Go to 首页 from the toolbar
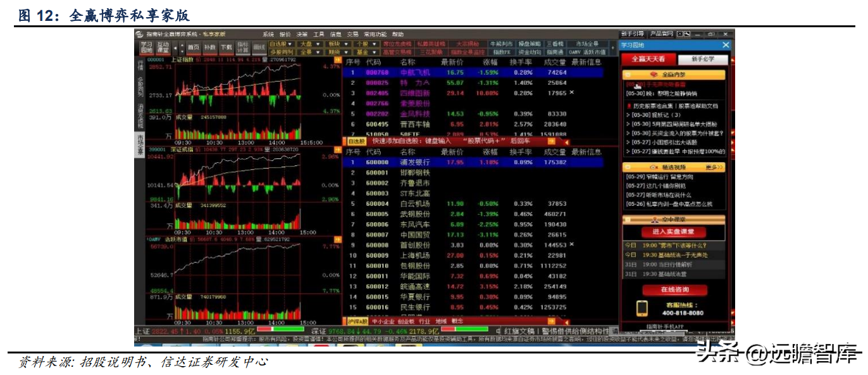The height and width of the screenshot is (375, 868). pyautogui.click(x=193, y=47)
